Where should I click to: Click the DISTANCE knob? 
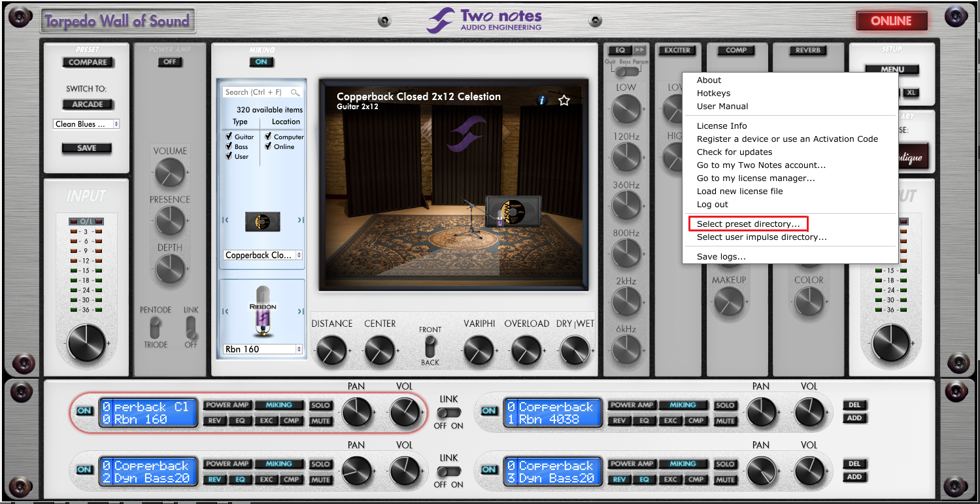332,350
